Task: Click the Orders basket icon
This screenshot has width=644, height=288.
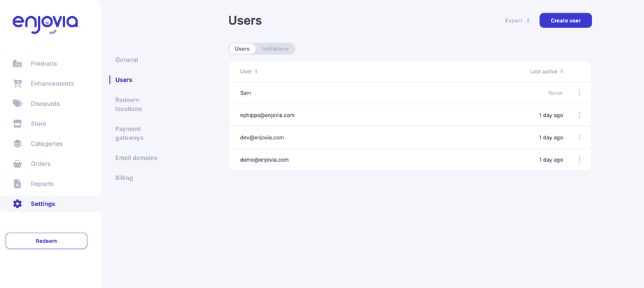Action: (x=17, y=164)
